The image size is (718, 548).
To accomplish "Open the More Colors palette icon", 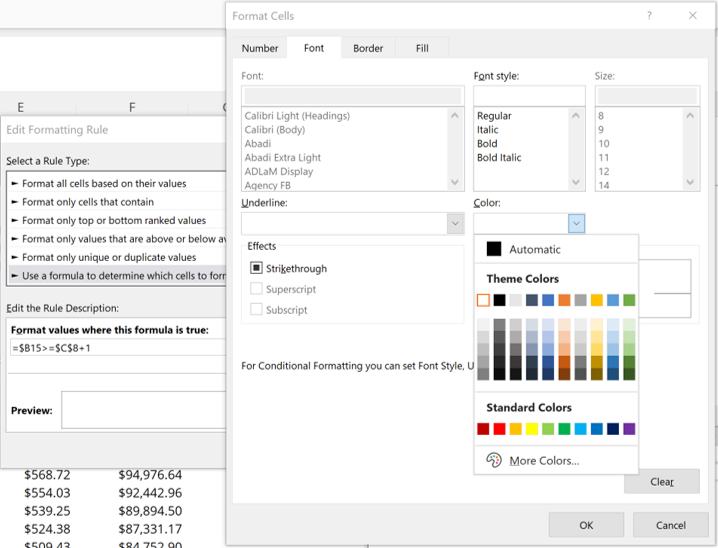I will [x=494, y=460].
